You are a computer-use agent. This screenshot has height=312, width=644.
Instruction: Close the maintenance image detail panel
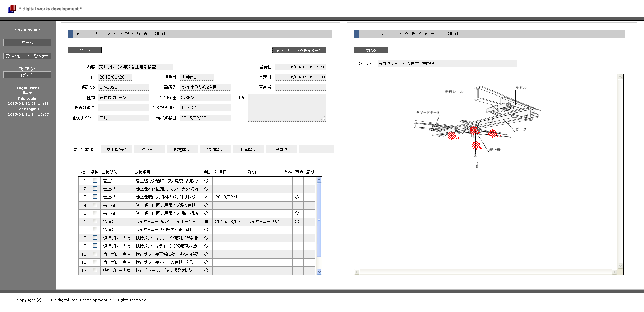pos(371,50)
